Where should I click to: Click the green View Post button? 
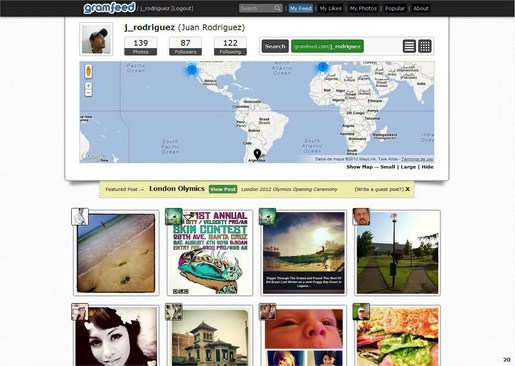[223, 189]
